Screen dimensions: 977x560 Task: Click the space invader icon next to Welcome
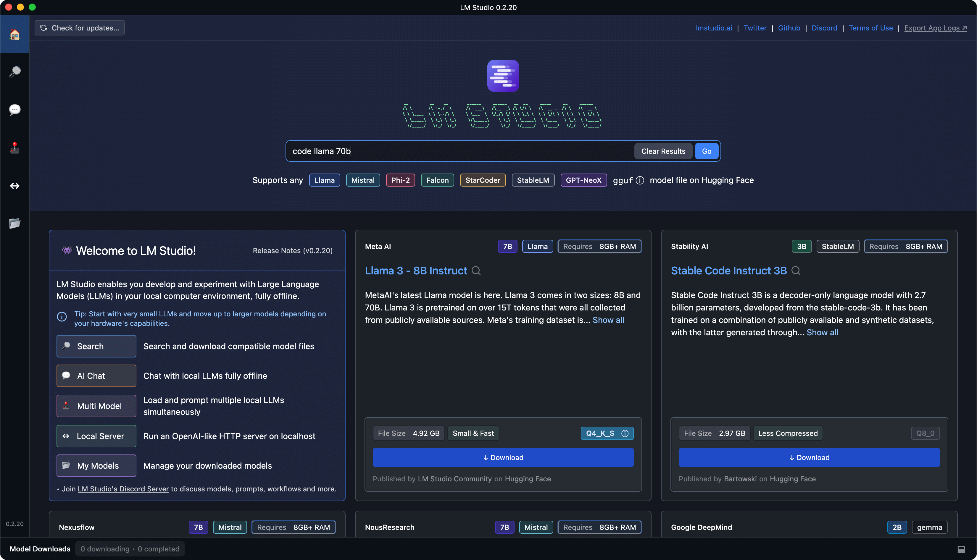click(67, 251)
